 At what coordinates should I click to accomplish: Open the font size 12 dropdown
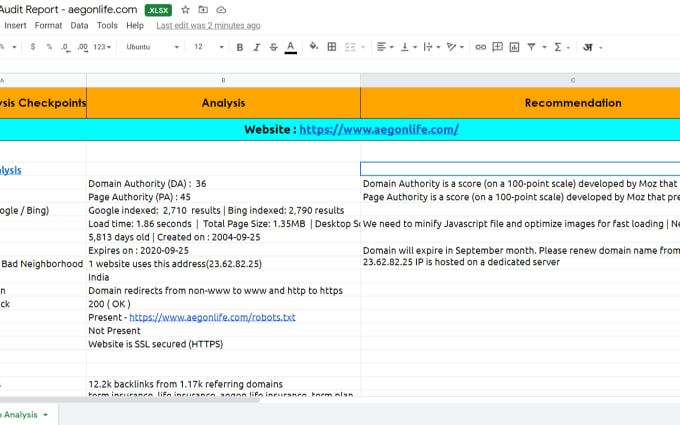[x=209, y=47]
